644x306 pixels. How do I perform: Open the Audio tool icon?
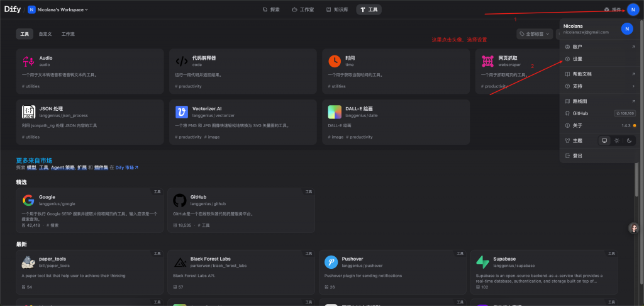28,61
